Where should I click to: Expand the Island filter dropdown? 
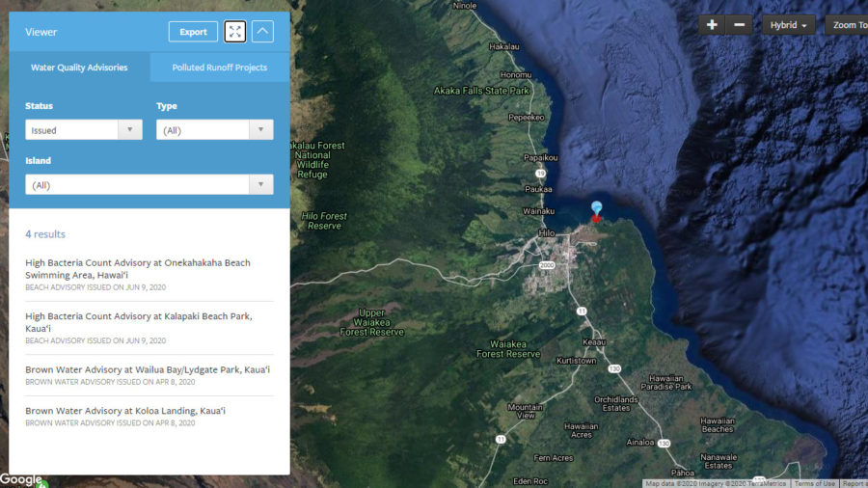pyautogui.click(x=149, y=184)
